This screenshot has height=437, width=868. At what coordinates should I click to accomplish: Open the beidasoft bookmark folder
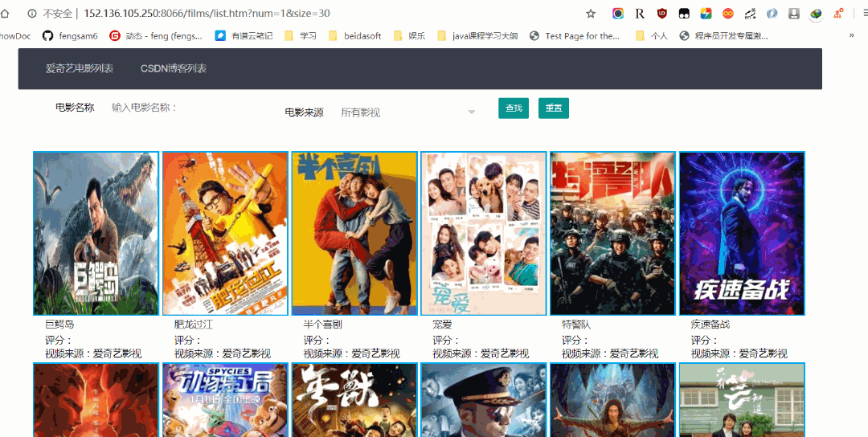[355, 36]
